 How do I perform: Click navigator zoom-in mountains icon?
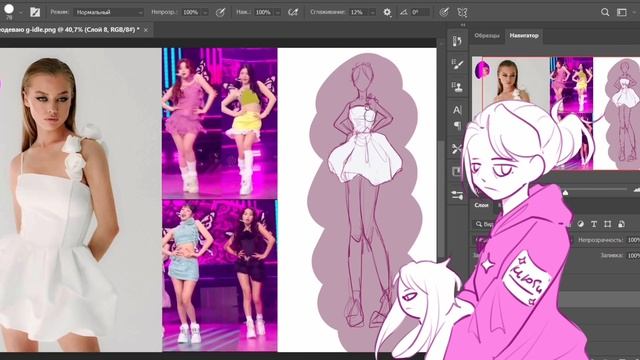click(x=636, y=190)
